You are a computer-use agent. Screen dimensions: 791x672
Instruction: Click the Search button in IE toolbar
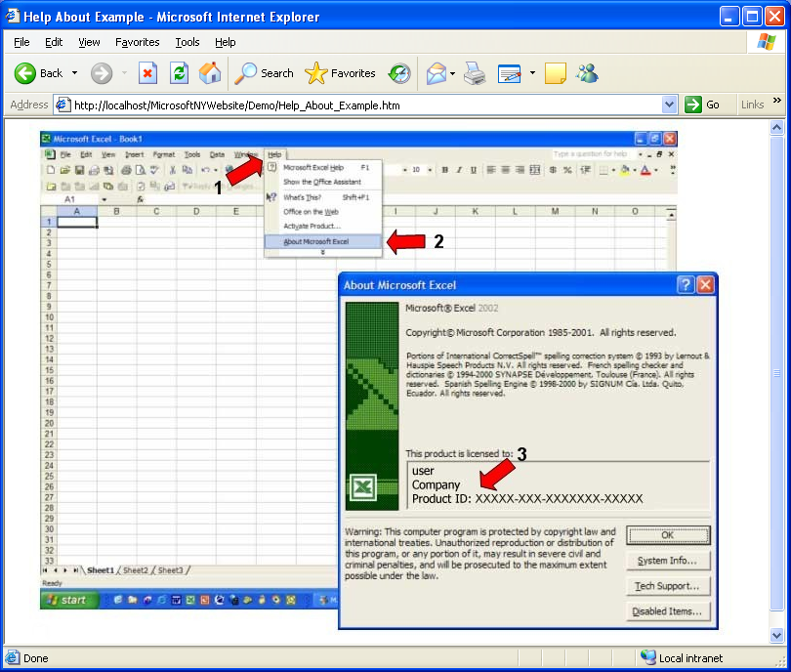point(265,73)
